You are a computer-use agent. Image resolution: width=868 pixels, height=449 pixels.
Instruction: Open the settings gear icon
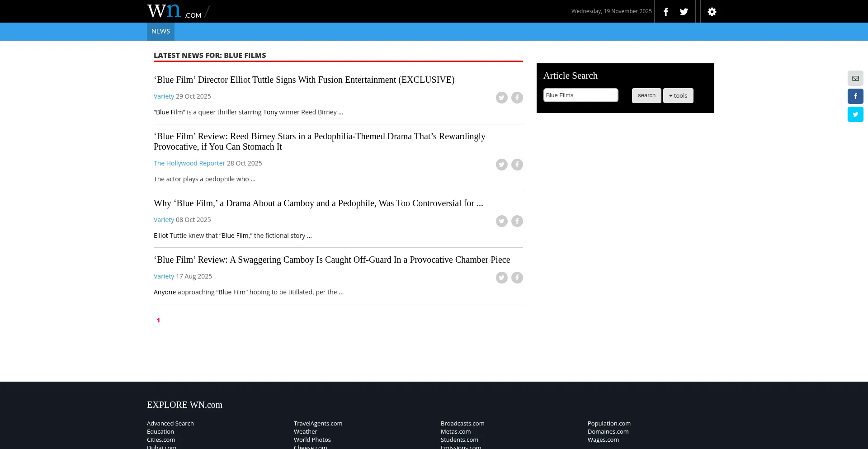click(712, 12)
